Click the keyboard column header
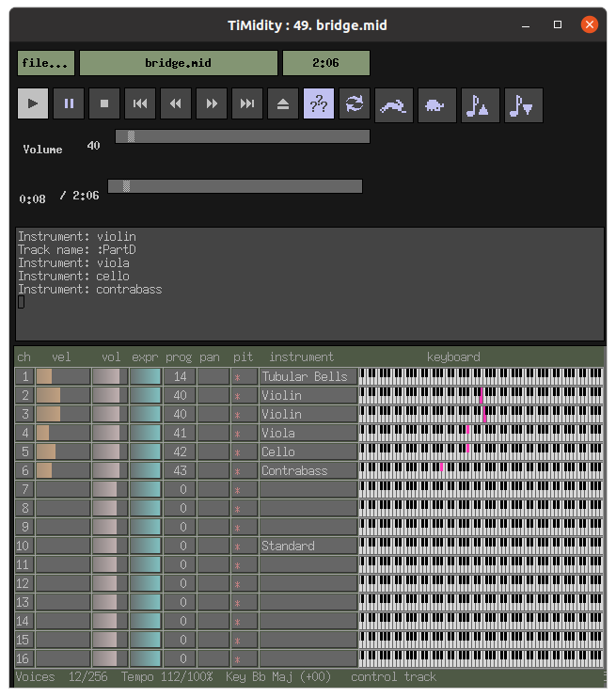 [453, 356]
